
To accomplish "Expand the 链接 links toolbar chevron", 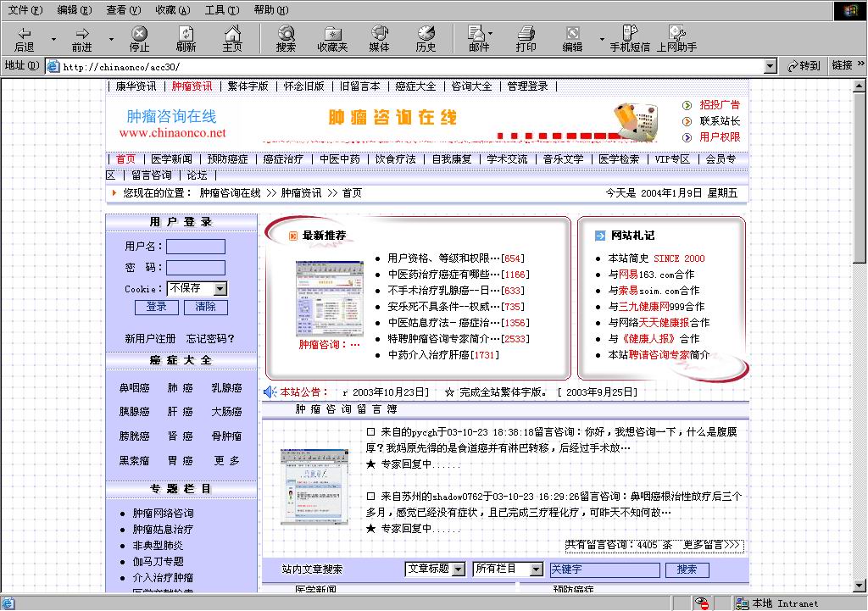I will [861, 64].
